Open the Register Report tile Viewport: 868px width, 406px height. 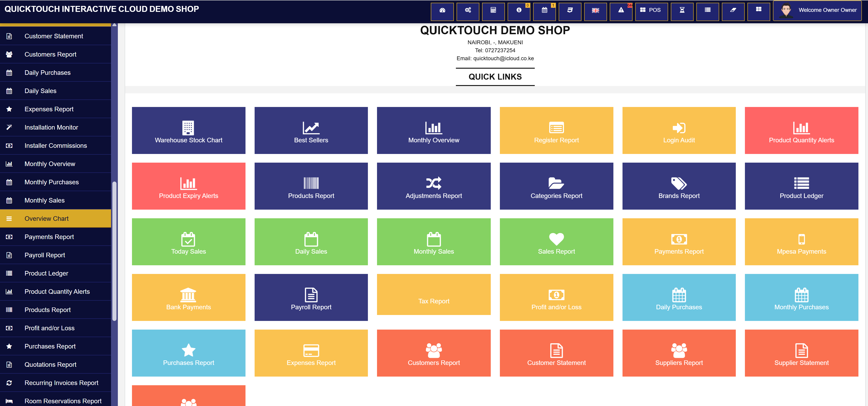[x=556, y=130]
